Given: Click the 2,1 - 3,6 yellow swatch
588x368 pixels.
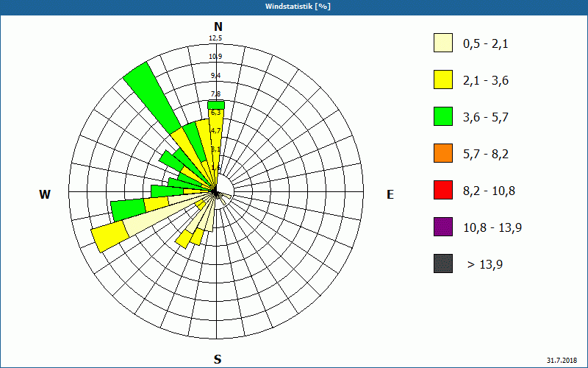Looking at the screenshot, I should click(x=443, y=79).
